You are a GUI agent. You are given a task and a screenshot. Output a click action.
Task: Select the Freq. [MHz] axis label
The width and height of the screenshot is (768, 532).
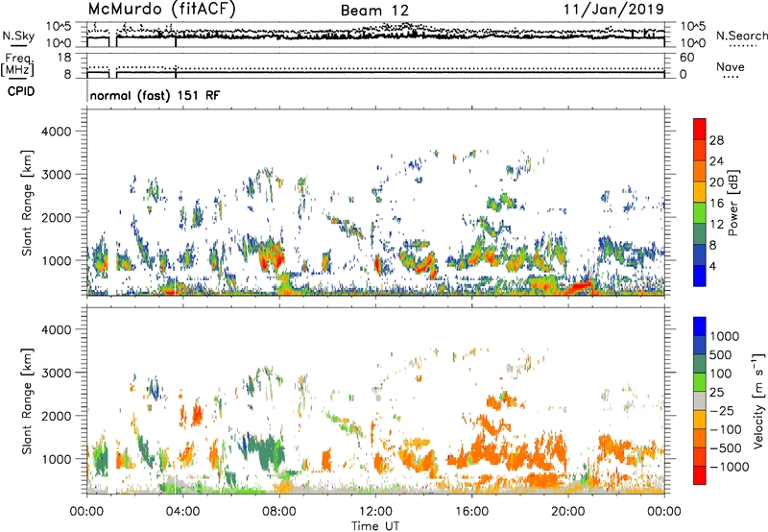pyautogui.click(x=17, y=64)
